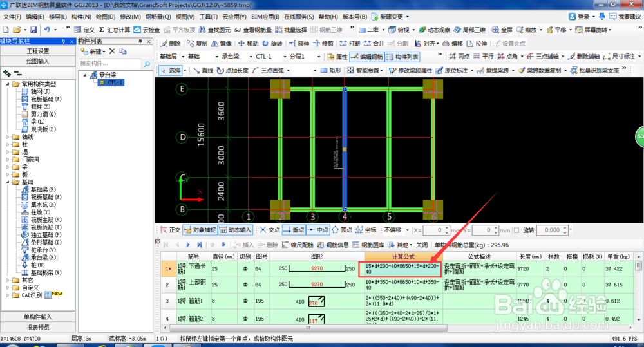Open 视图(V) menu
This screenshot has height=347, width=644.
click(185, 17)
